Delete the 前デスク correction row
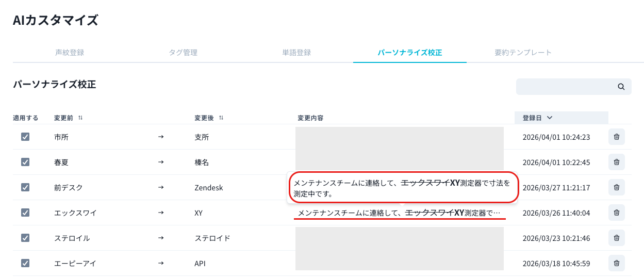 click(616, 187)
